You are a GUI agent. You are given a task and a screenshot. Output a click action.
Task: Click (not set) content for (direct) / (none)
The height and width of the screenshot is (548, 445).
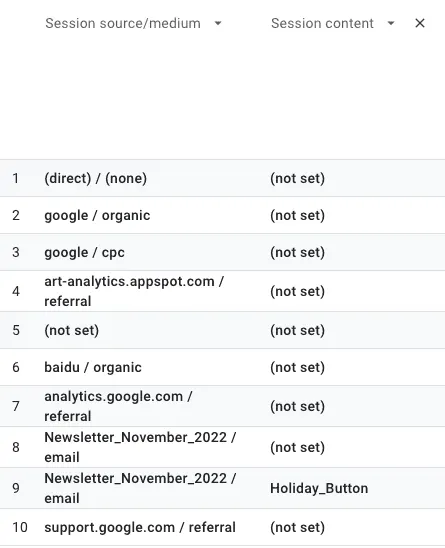click(297, 178)
